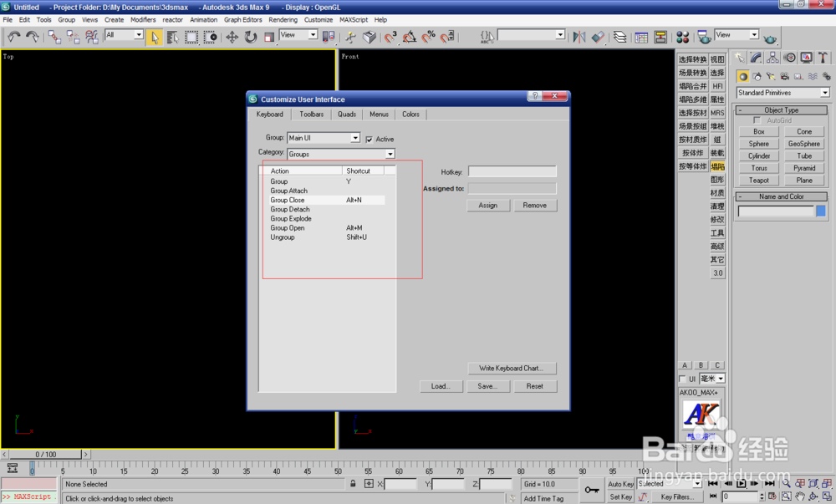Viewport: 836px width, 504px height.
Task: Switch to the Modify command panel tab
Action: pos(756,58)
